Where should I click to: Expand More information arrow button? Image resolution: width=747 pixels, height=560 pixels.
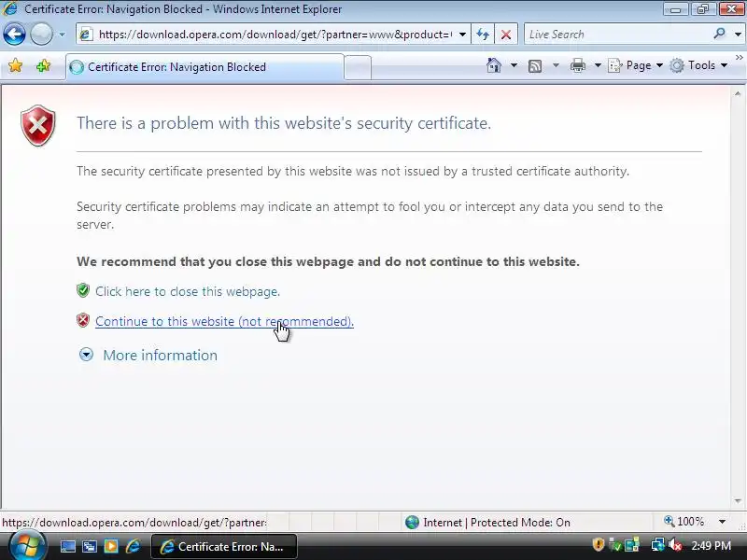click(x=86, y=355)
